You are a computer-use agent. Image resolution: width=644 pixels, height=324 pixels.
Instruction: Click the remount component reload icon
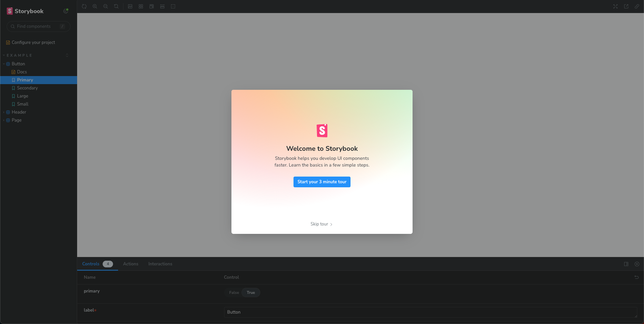[x=84, y=6]
